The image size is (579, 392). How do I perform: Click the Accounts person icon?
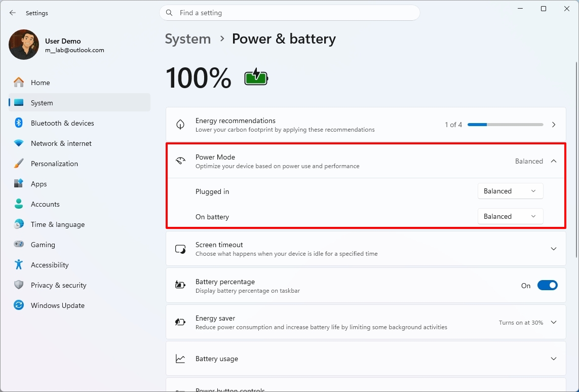[x=18, y=204]
